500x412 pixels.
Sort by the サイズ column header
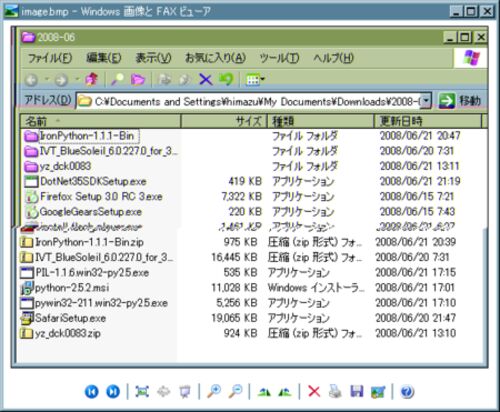pos(224,121)
